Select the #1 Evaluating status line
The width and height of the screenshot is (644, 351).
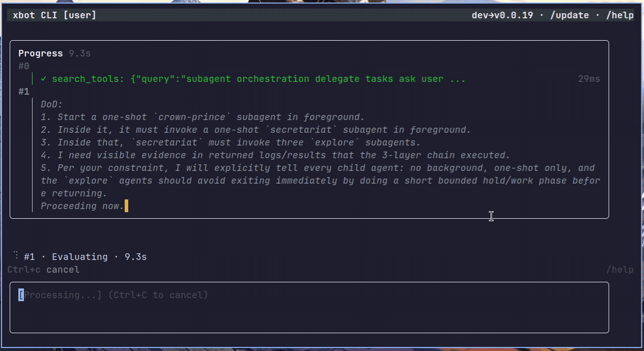79,256
